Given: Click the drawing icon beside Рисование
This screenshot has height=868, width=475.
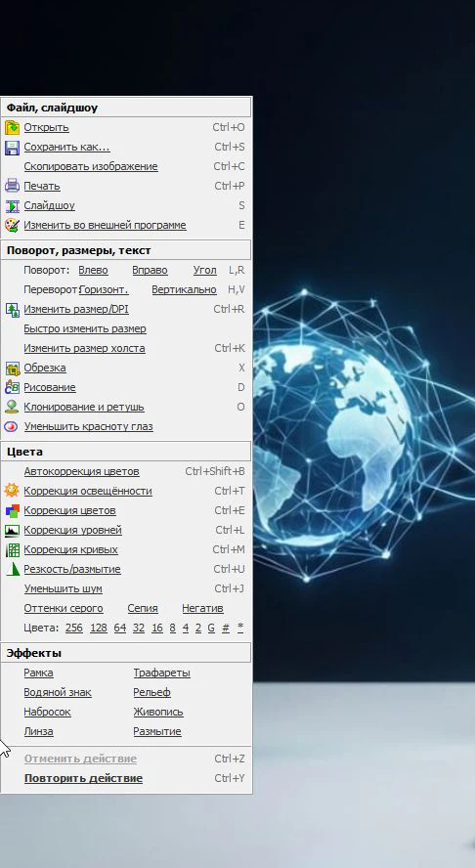Looking at the screenshot, I should pyautogui.click(x=12, y=387).
